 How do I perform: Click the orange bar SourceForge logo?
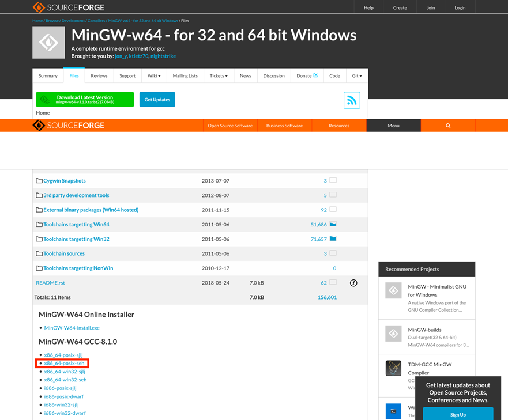(x=69, y=126)
